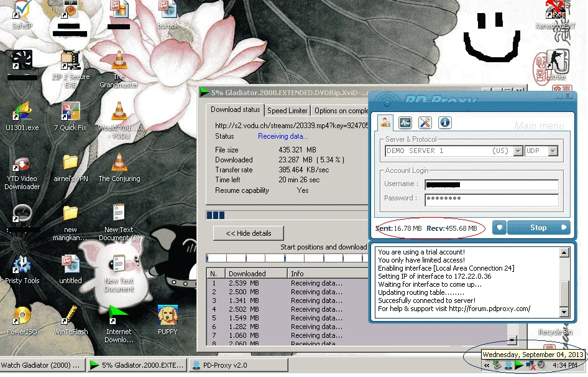Launch Internet Download Manager desktop shortcut
The width and height of the screenshot is (588, 377).
coord(119,324)
